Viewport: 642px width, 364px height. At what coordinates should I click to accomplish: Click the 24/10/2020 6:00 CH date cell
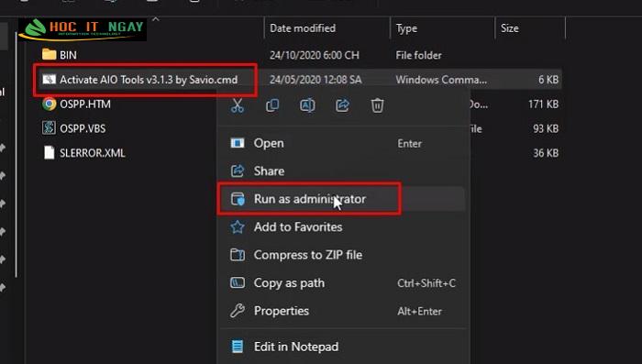coord(315,55)
